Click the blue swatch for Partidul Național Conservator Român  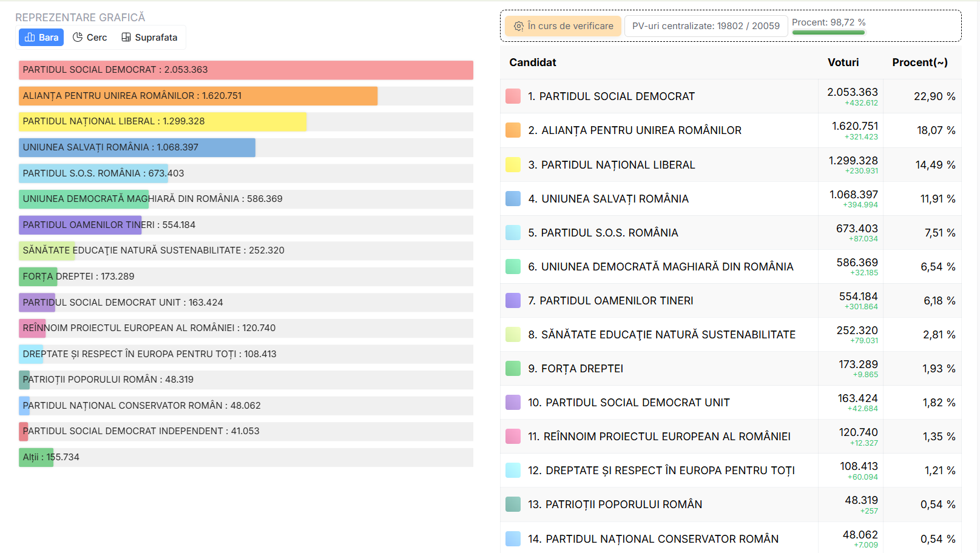[x=513, y=539]
